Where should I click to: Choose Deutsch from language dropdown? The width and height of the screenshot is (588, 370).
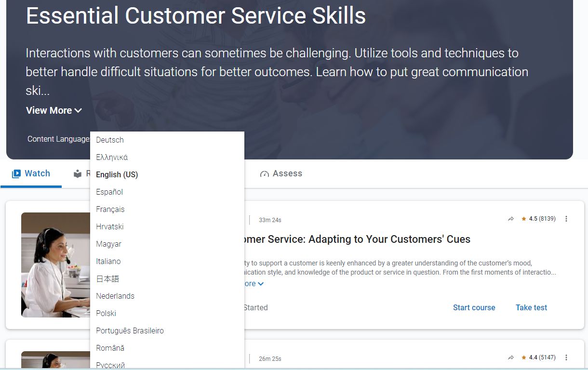pos(110,140)
